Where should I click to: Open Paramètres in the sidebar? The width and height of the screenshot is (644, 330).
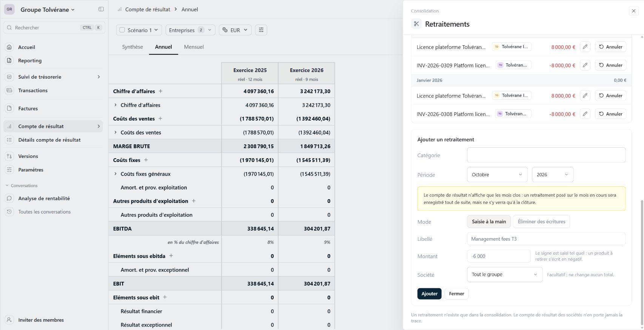pos(53,170)
